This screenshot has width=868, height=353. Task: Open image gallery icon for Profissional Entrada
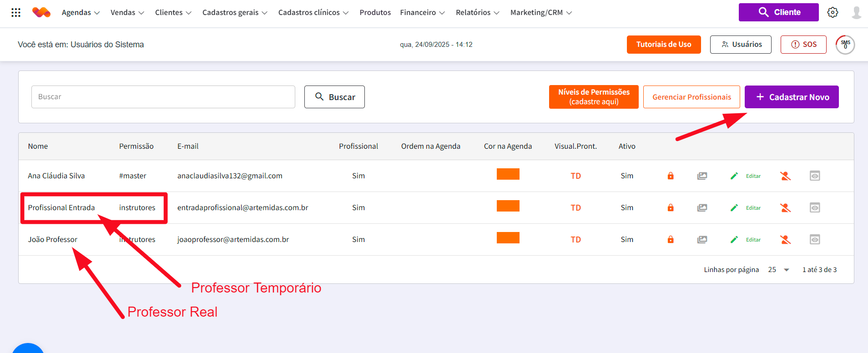(x=702, y=208)
